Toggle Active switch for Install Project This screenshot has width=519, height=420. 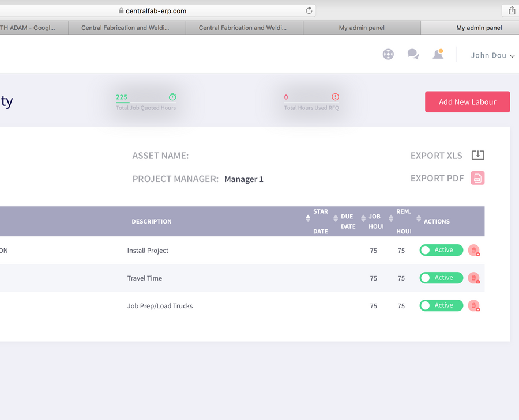click(441, 250)
